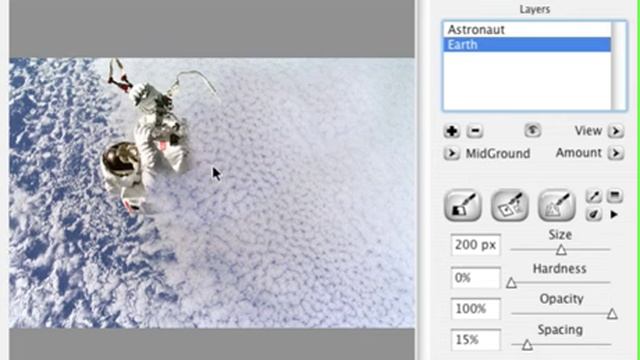640x360 pixels.
Task: Adjust the Spacing slider handle
Action: click(527, 345)
